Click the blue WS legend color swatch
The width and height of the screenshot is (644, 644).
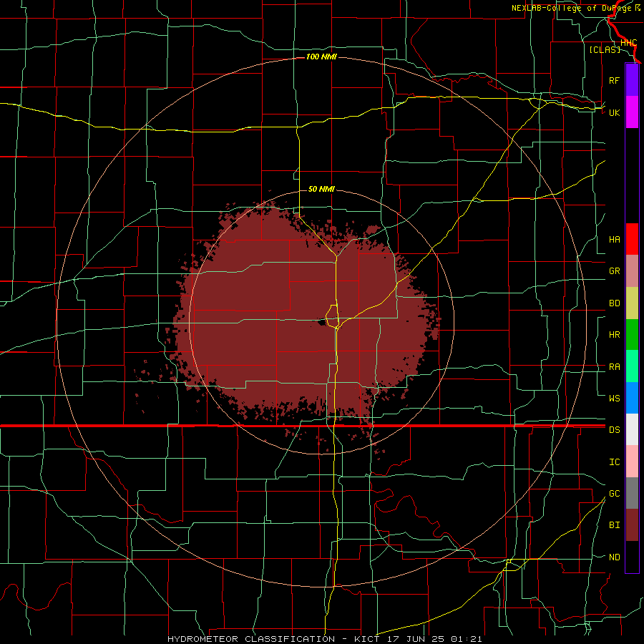point(632,398)
